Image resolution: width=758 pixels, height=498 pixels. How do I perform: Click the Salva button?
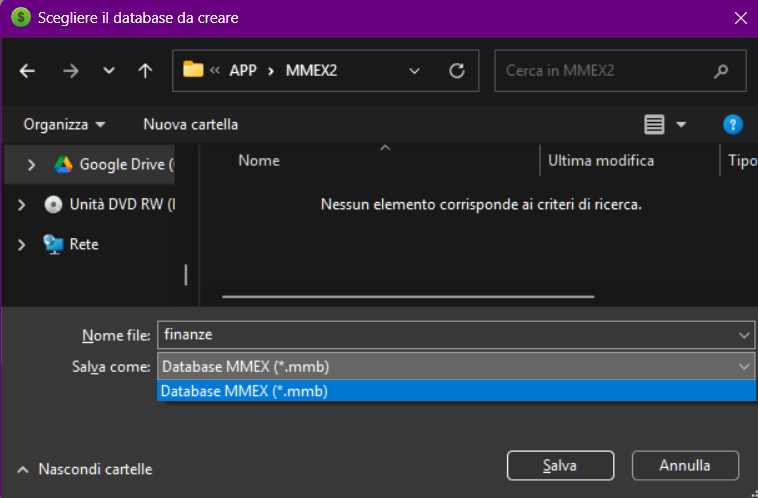(560, 466)
